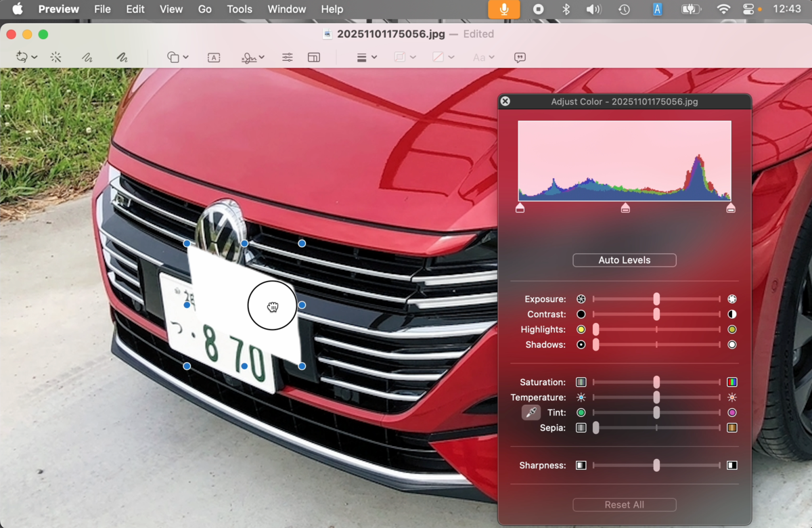Open the View menu
The image size is (812, 528).
(171, 9)
